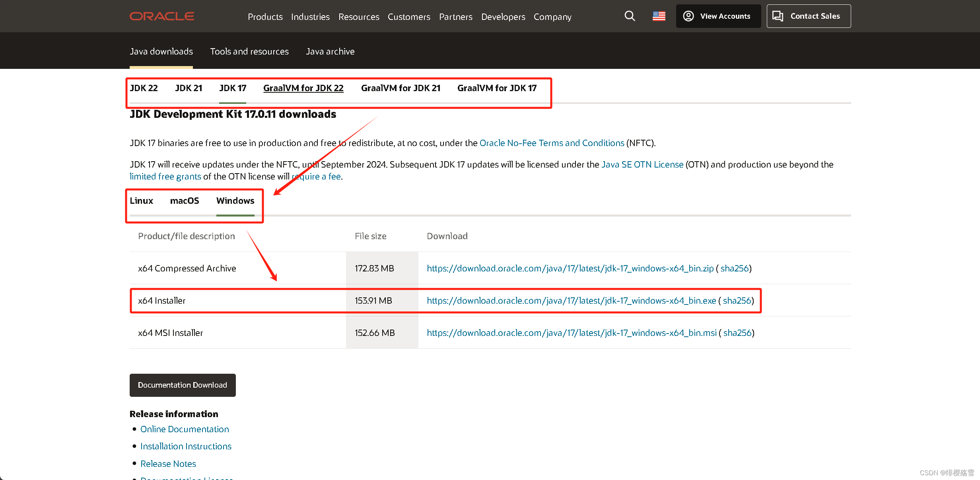
Task: Open Oracle No-Fee Terms and Conditions link
Action: coord(552,143)
